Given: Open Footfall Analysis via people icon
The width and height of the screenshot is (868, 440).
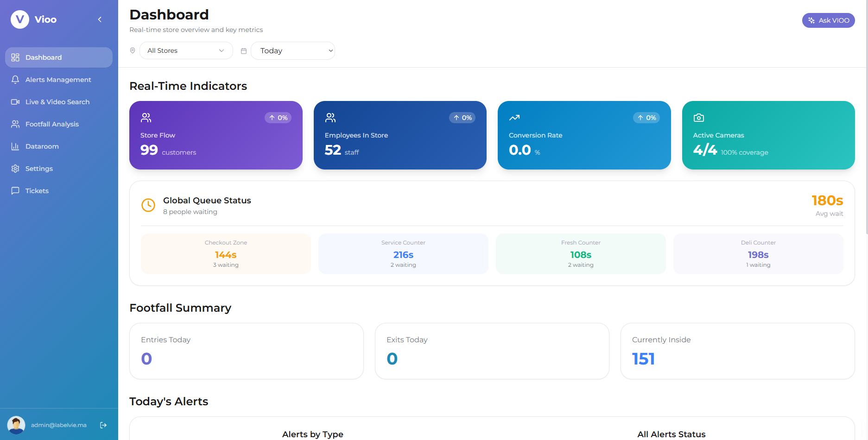Looking at the screenshot, I should 15,124.
